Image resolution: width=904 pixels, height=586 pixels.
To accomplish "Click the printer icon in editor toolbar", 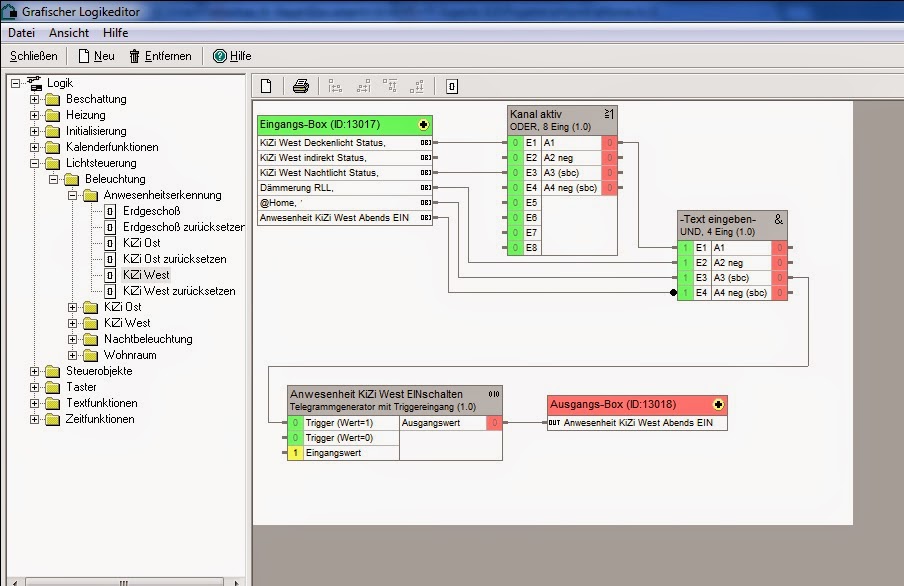I will [300, 86].
